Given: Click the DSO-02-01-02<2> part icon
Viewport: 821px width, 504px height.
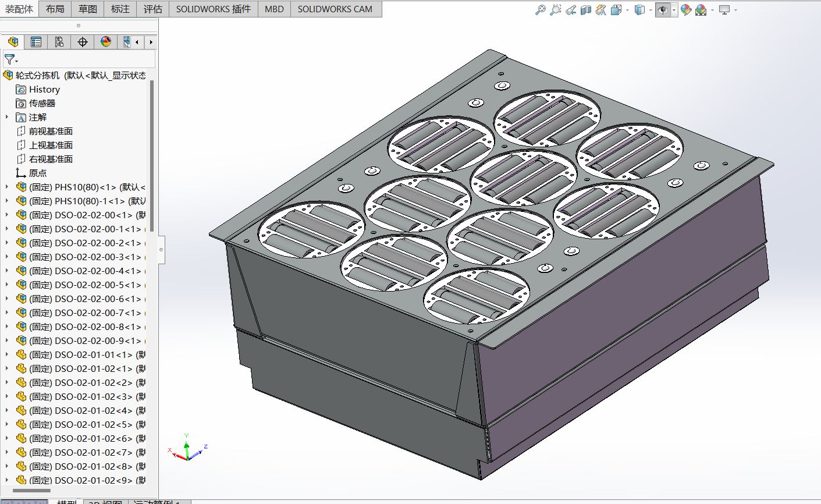Looking at the screenshot, I should click(x=22, y=382).
